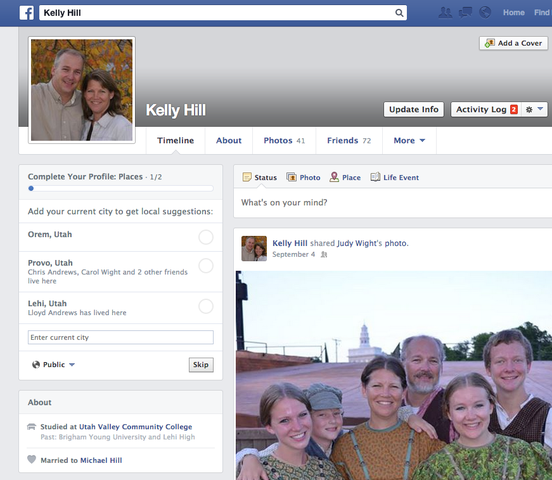
Task: Click the small post author thumbnail
Action: (x=254, y=248)
